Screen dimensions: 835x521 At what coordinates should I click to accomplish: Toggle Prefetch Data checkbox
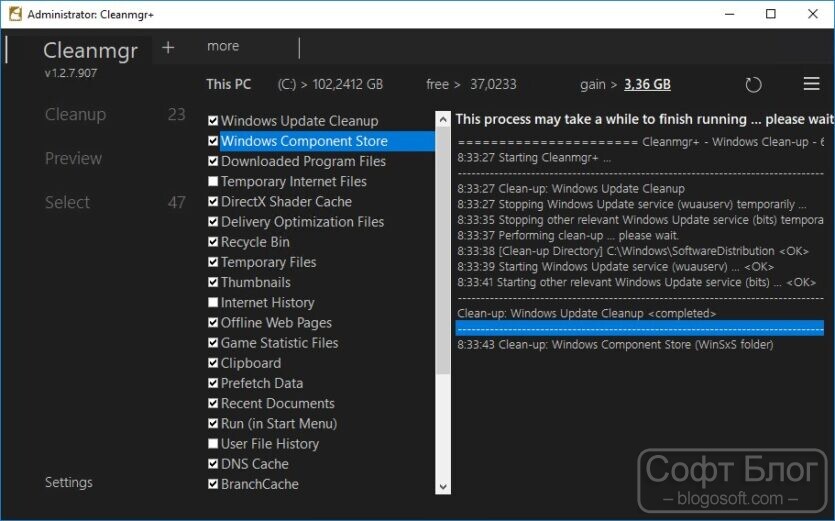pyautogui.click(x=213, y=383)
